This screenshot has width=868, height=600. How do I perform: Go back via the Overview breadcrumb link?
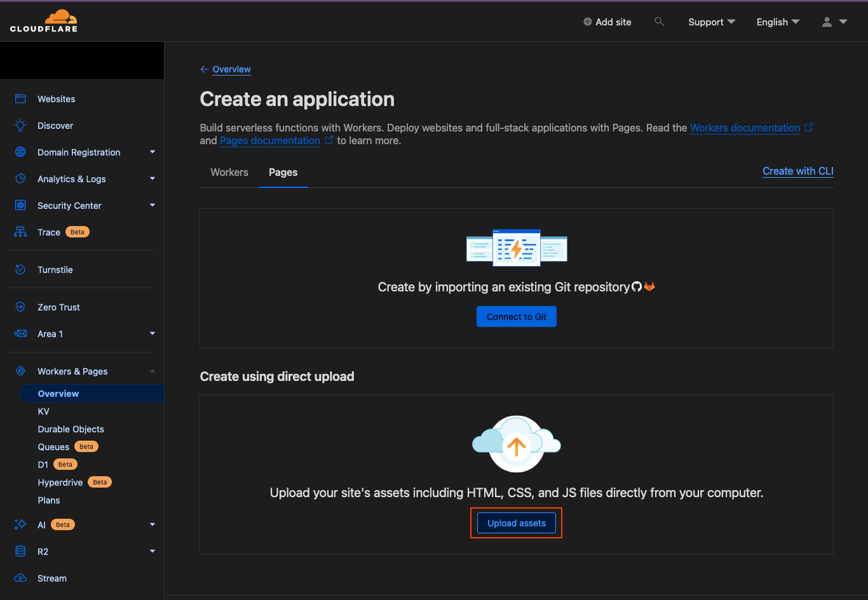(x=232, y=69)
